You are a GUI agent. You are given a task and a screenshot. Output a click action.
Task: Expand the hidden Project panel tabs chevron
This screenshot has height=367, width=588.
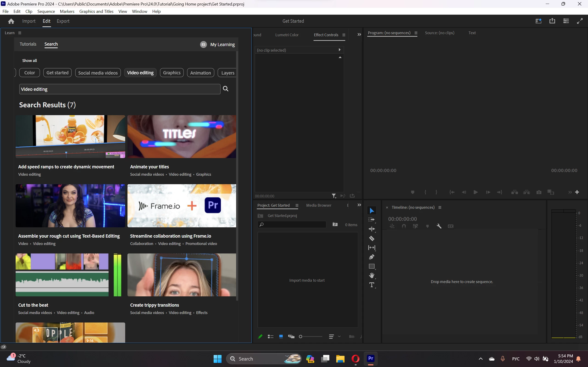pos(359,205)
